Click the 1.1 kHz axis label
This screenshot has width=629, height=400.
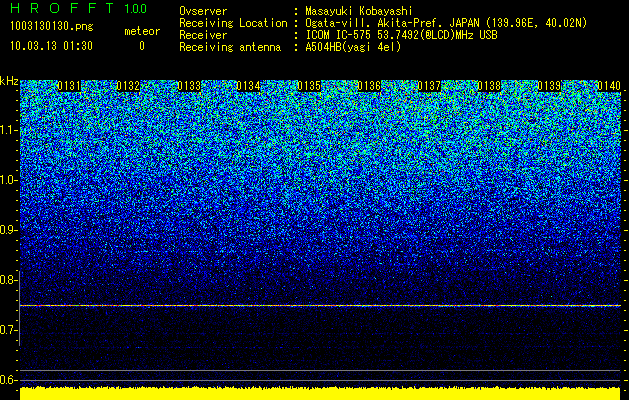(x=8, y=130)
